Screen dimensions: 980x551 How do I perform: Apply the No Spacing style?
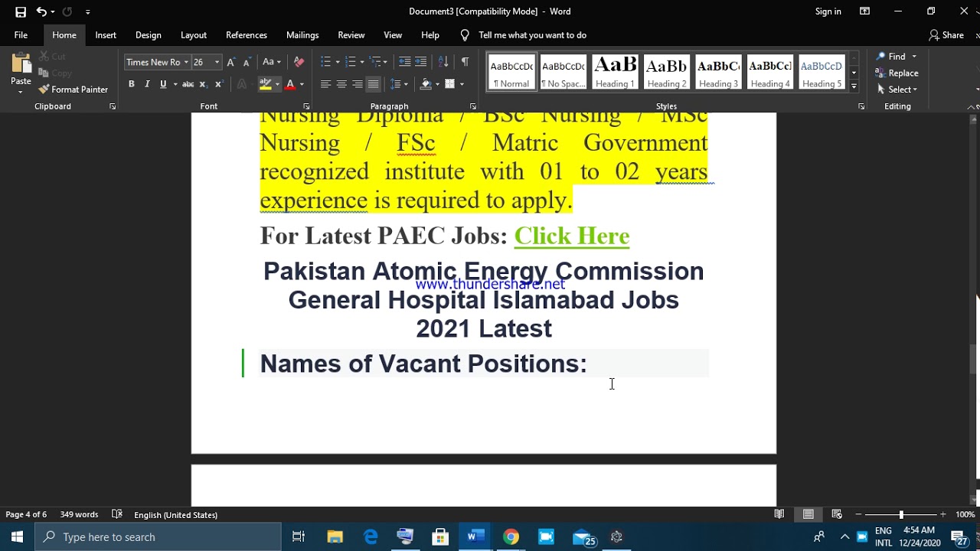563,73
